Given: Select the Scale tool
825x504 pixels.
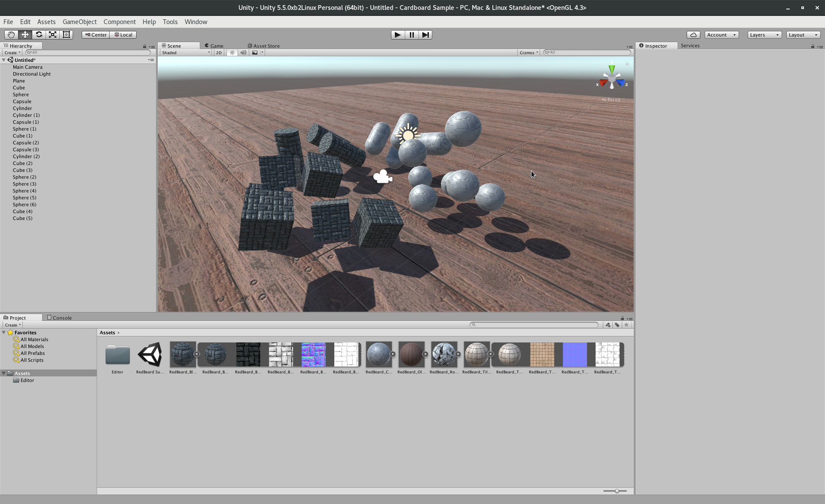Looking at the screenshot, I should pos(52,35).
